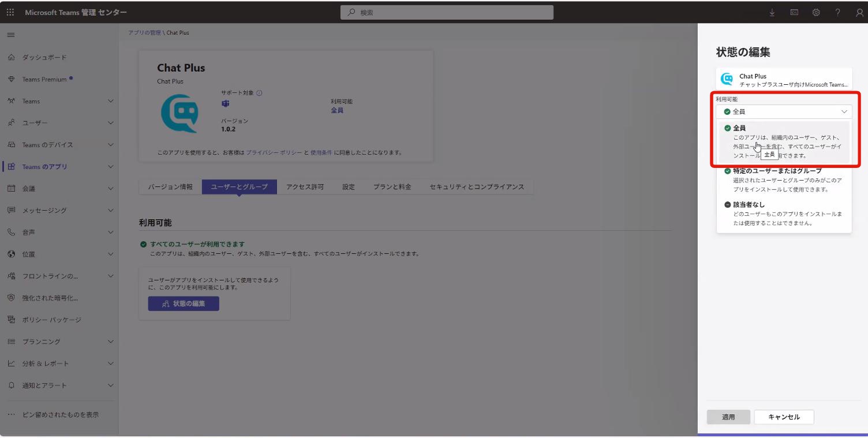Open the プライバシー ポリシー link

274,153
